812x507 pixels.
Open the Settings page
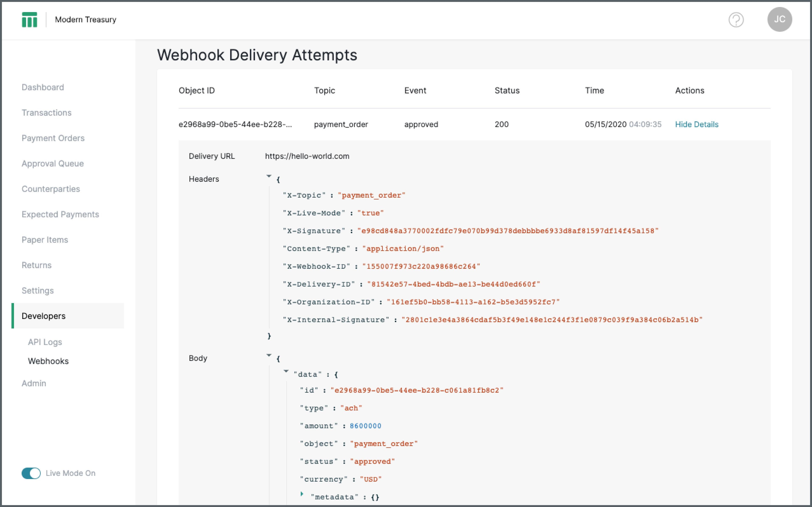click(38, 290)
